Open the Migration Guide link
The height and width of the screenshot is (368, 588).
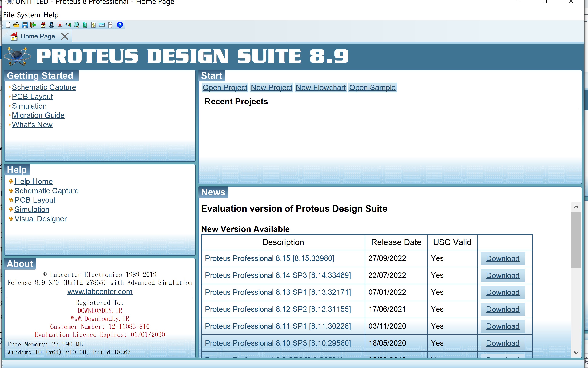coord(38,115)
